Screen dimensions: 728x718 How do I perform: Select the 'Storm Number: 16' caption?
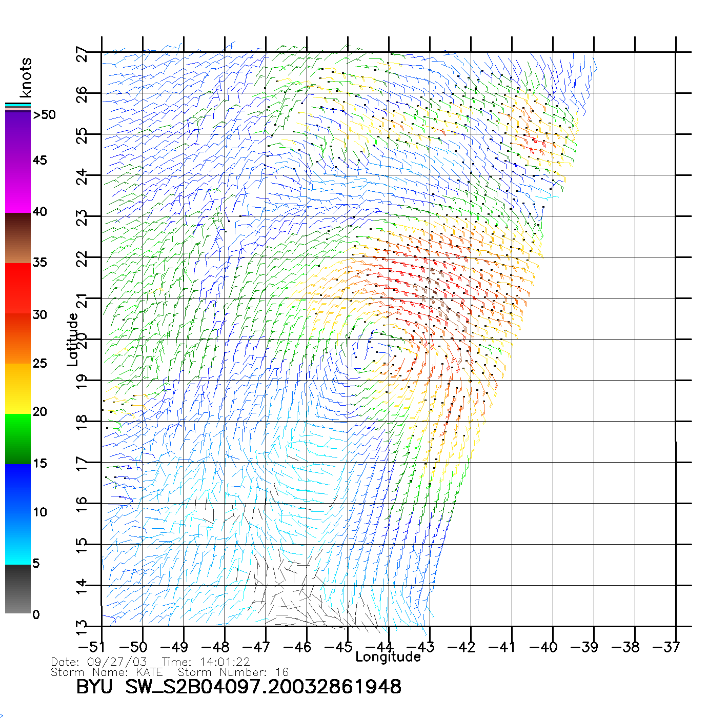(x=233, y=672)
